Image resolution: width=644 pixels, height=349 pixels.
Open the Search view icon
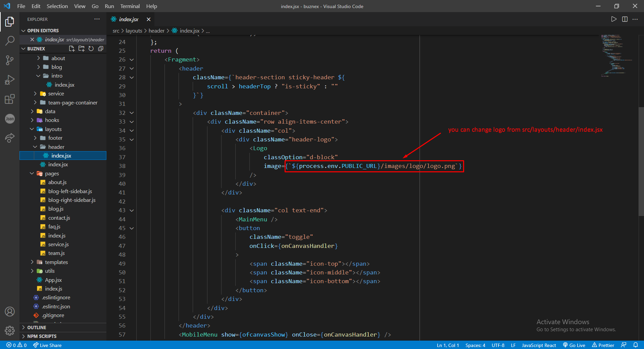click(10, 41)
